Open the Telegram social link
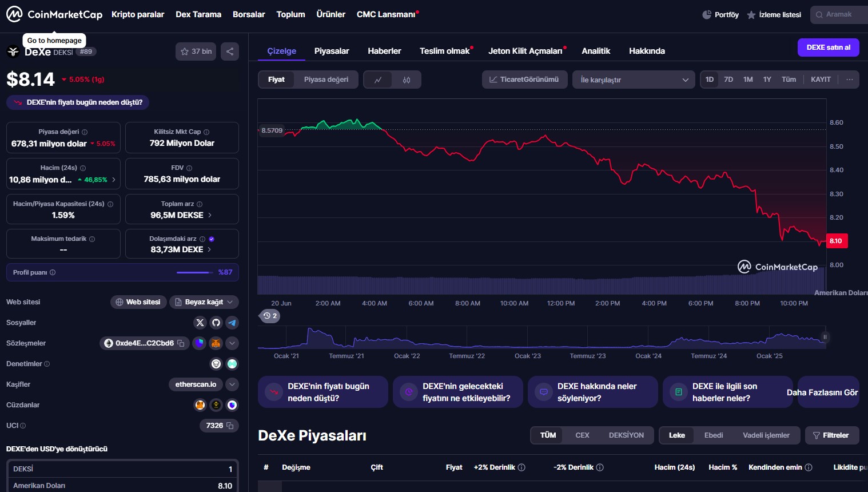Screen dimensions: 868x492 pyautogui.click(x=232, y=323)
